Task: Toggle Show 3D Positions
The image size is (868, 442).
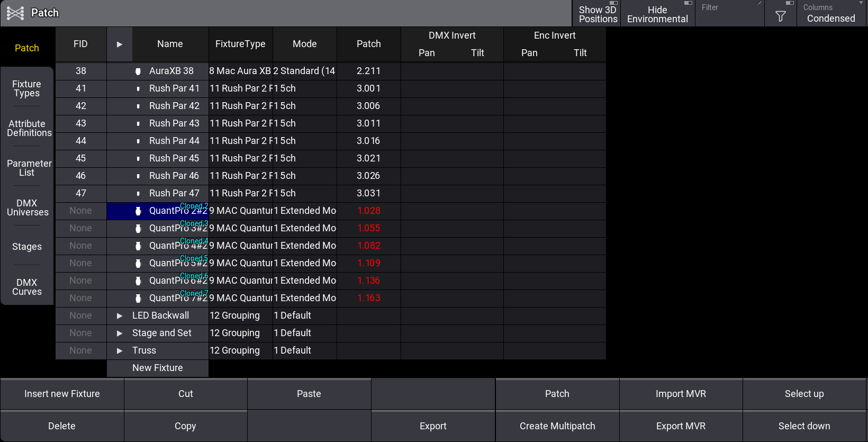Action: click(597, 14)
